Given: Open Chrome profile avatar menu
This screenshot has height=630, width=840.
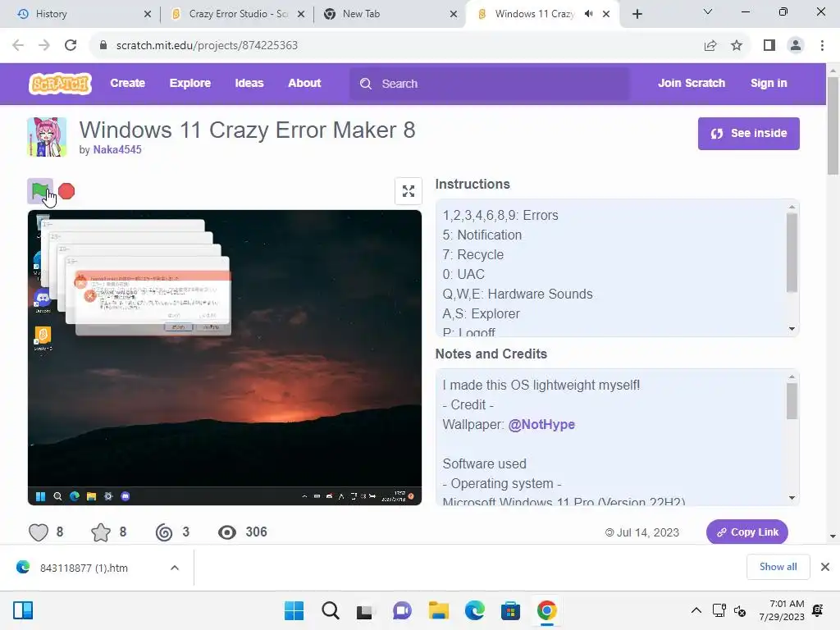Looking at the screenshot, I should point(796,45).
